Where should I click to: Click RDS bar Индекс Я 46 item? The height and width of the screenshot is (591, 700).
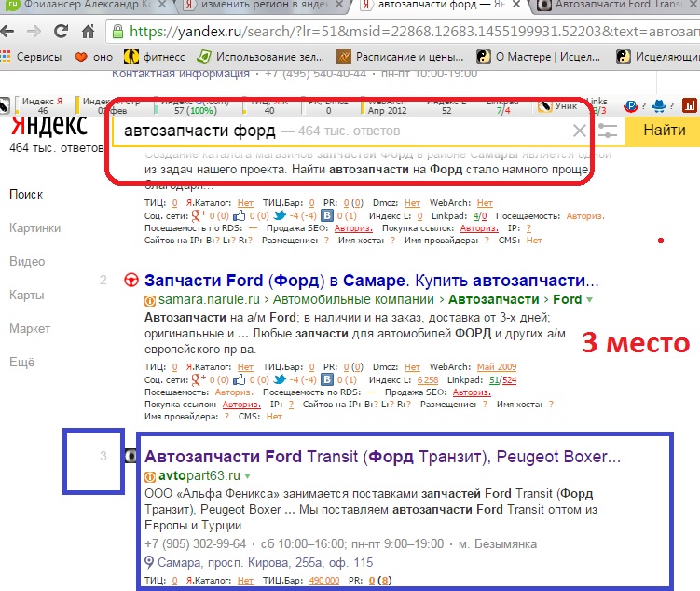[x=43, y=105]
